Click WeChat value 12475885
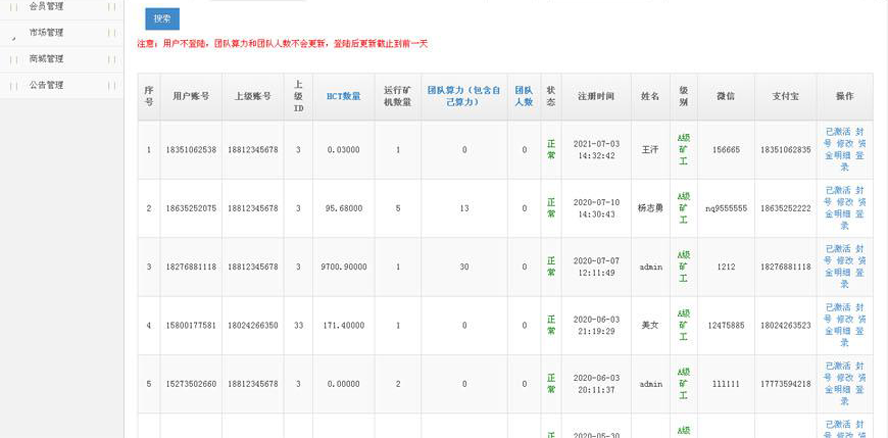Screen dimensions: 888x438 [725, 326]
